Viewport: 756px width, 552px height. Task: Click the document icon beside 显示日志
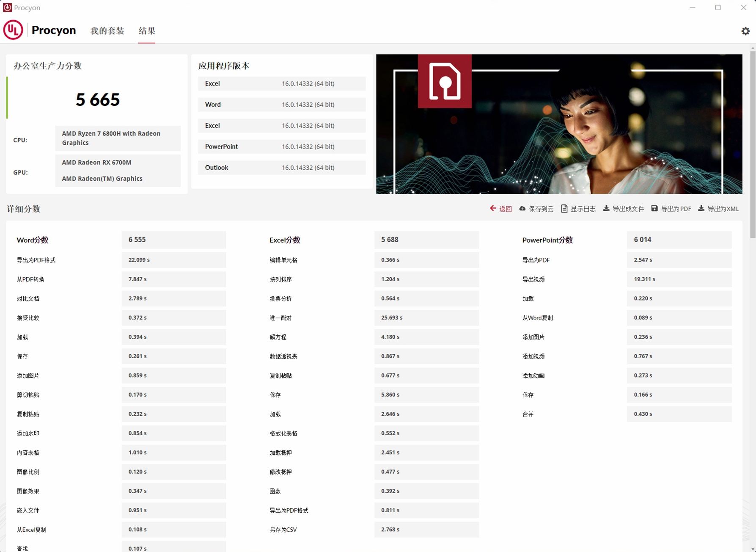[x=564, y=208]
